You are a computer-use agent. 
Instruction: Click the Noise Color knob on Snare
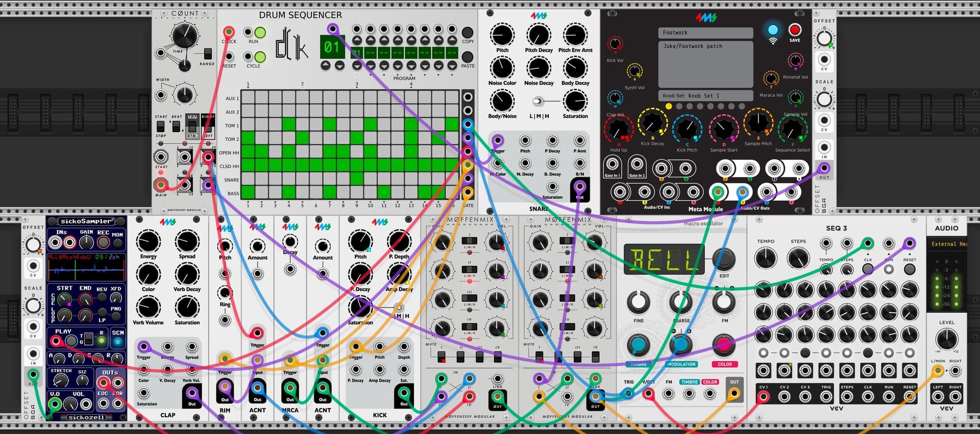[x=502, y=68]
